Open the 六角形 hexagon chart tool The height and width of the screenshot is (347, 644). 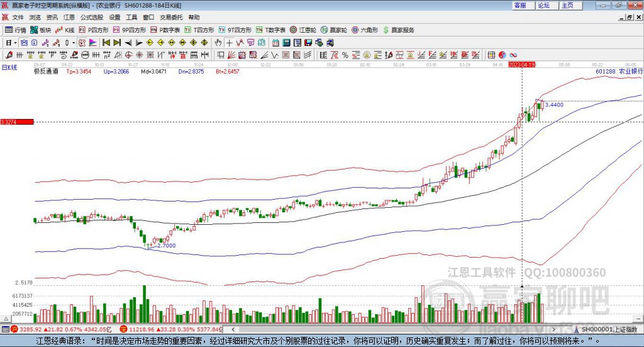point(365,30)
